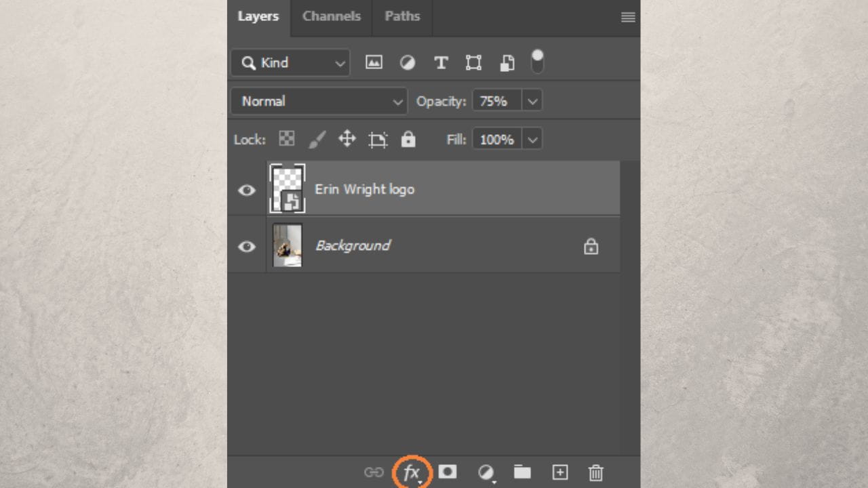Create new fill or adjustment layer
This screenshot has width=868, height=488.
click(486, 472)
